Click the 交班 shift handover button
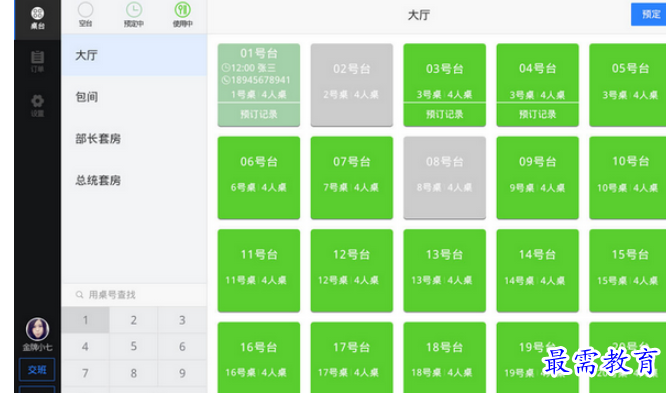 (37, 370)
